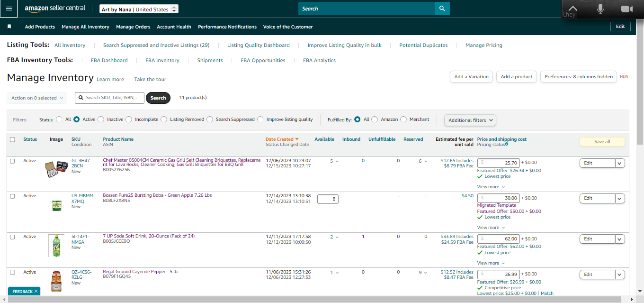This screenshot has height=303, width=644.
Task: Click the available quantity box showing 8
Action: click(x=328, y=199)
